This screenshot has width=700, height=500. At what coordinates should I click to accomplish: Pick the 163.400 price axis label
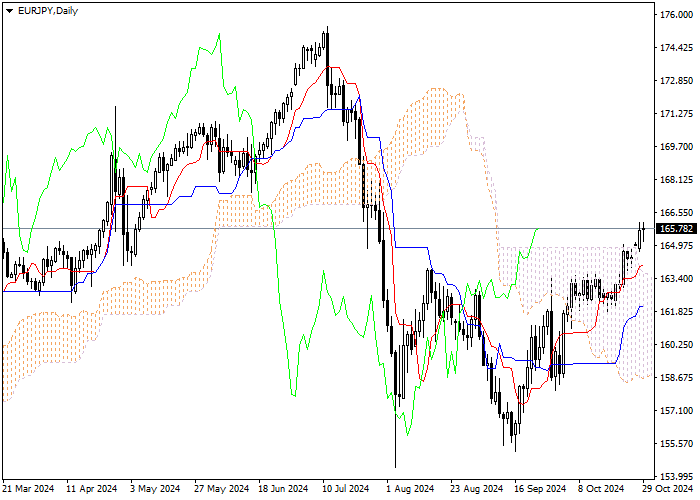pos(676,279)
